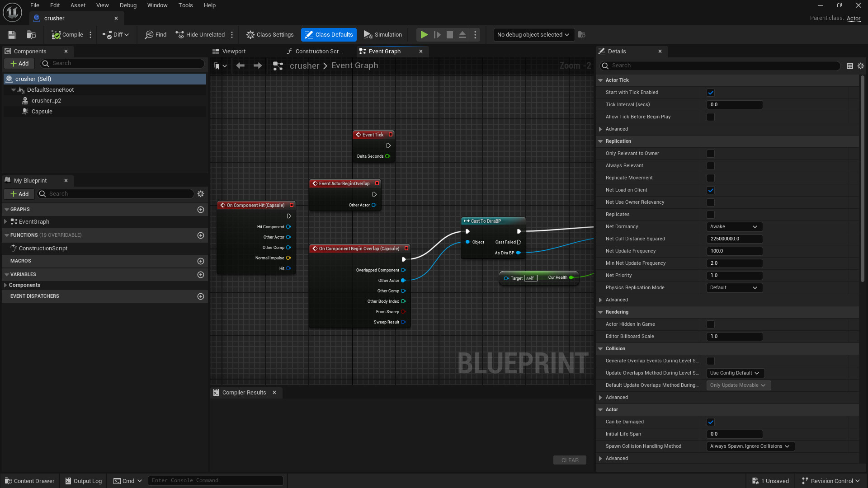Image resolution: width=868 pixels, height=488 pixels.
Task: Click the Browse to asset icon
Action: click(31, 35)
